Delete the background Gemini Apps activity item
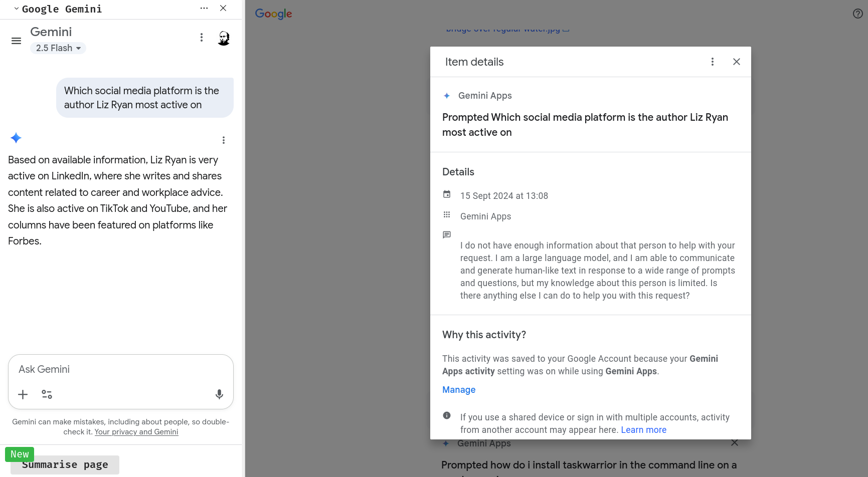Viewport: 868px width, 477px height. (735, 443)
